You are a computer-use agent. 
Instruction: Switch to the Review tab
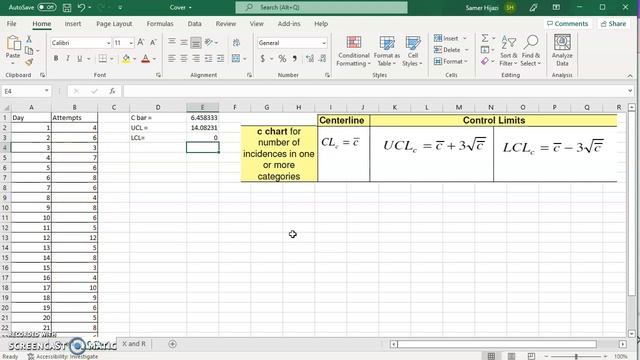coord(226,24)
